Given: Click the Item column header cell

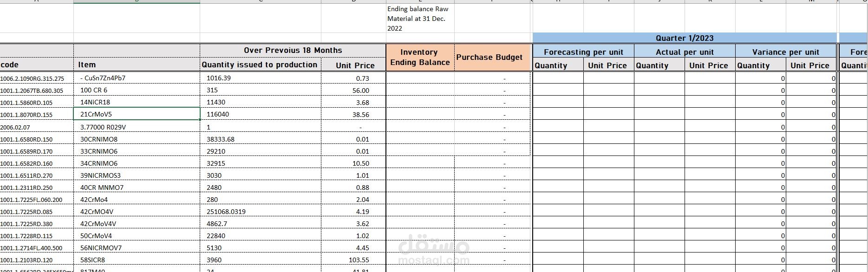Looking at the screenshot, I should click(x=137, y=65).
